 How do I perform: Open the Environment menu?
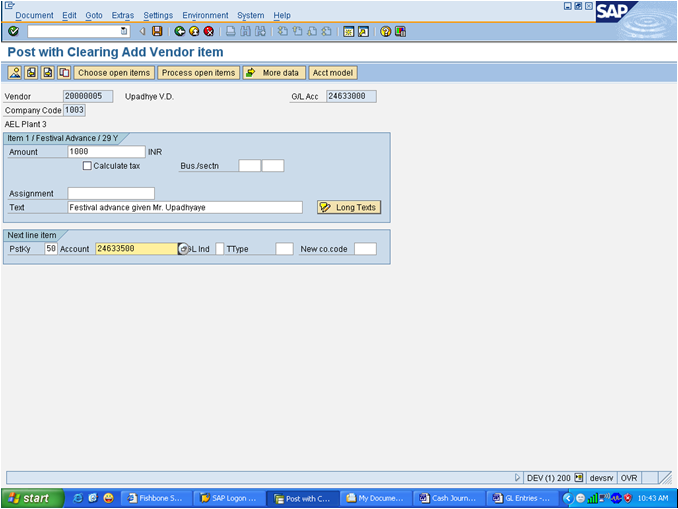tap(205, 15)
